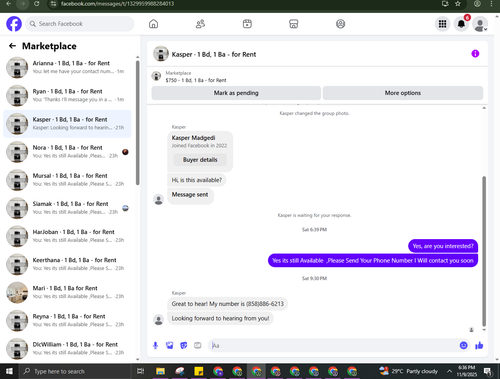Click the voice clip microphone icon
The height and width of the screenshot is (379, 500).
[x=155, y=345]
